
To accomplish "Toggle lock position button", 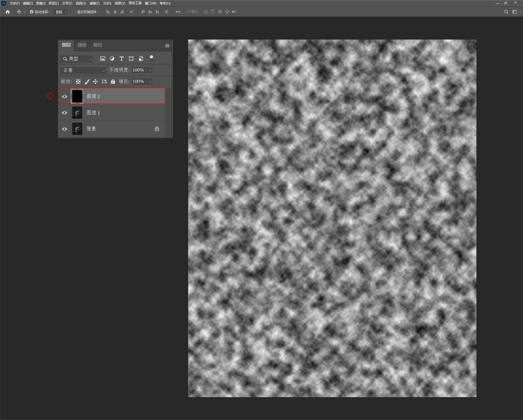I will [95, 82].
